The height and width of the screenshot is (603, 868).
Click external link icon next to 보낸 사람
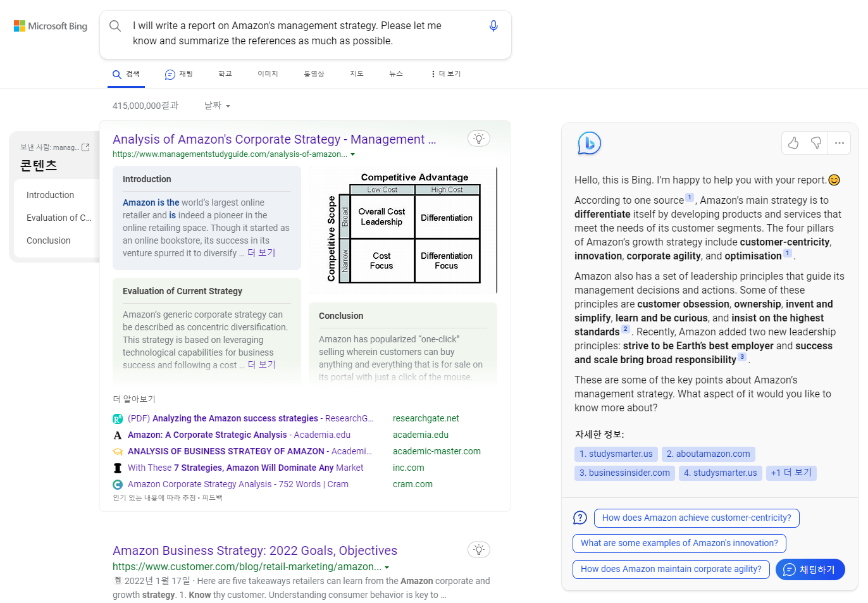86,147
